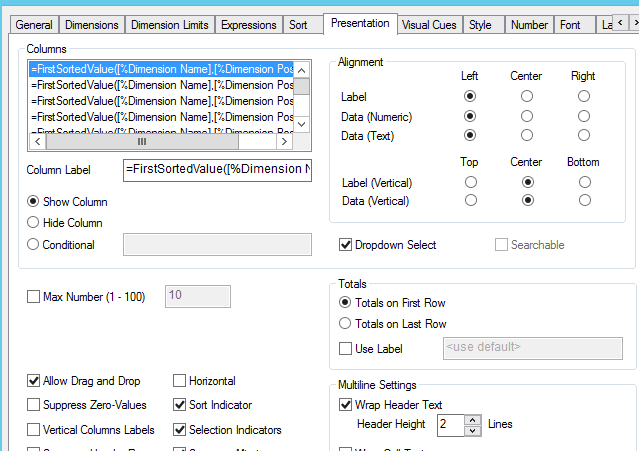This screenshot has height=451, width=639.
Task: Open the Number tab
Action: click(529, 25)
